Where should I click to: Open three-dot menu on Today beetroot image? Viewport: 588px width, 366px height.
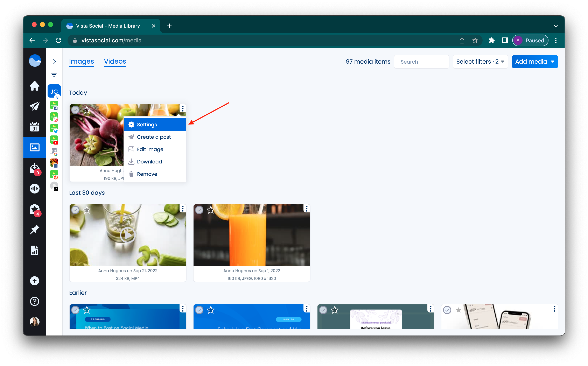[x=183, y=109]
